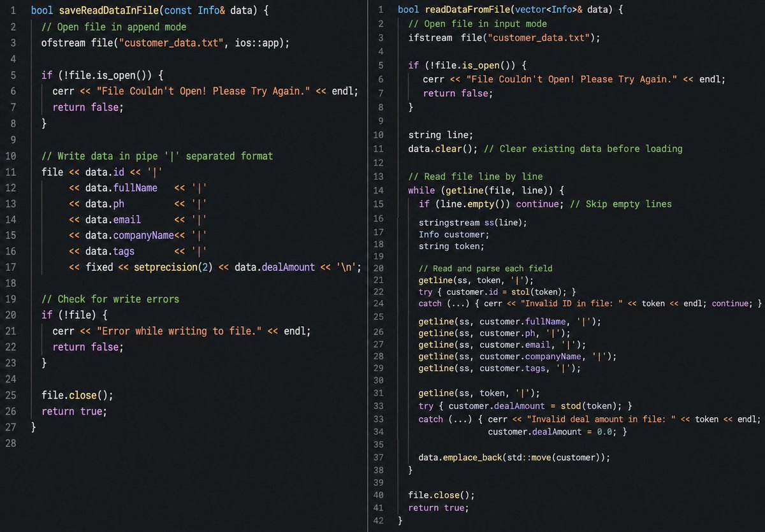
Task: Click "return true;" on left pane line 26
Action: tap(74, 411)
